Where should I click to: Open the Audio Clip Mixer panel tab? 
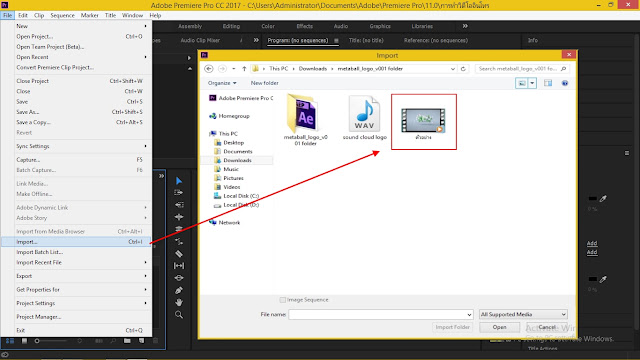click(200, 40)
